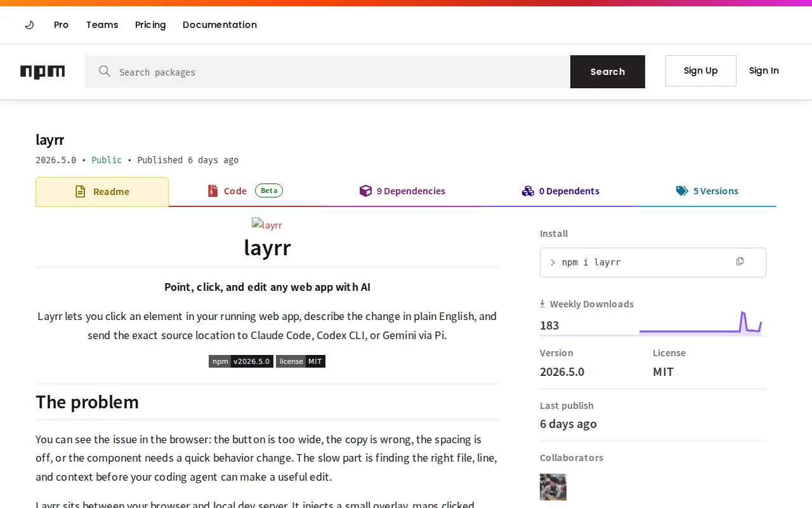Click the Weekly Downloads download icon
812x508 pixels.
(x=542, y=304)
